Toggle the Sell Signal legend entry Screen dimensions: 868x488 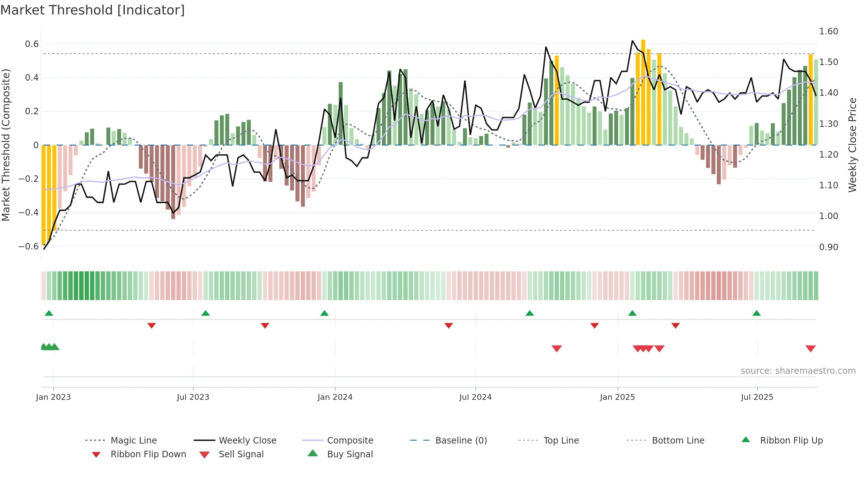point(231,454)
